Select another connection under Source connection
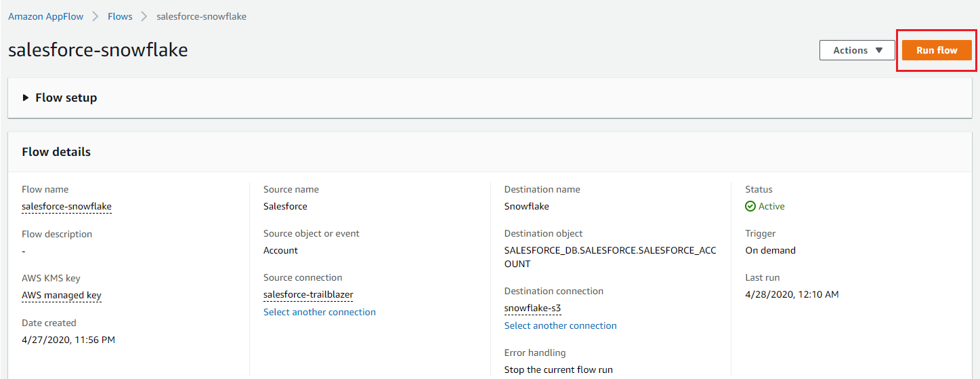This screenshot has height=379, width=980. 320,312
